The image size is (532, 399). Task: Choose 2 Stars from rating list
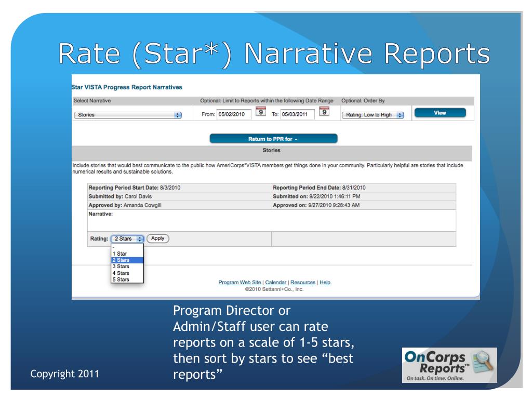click(x=127, y=260)
